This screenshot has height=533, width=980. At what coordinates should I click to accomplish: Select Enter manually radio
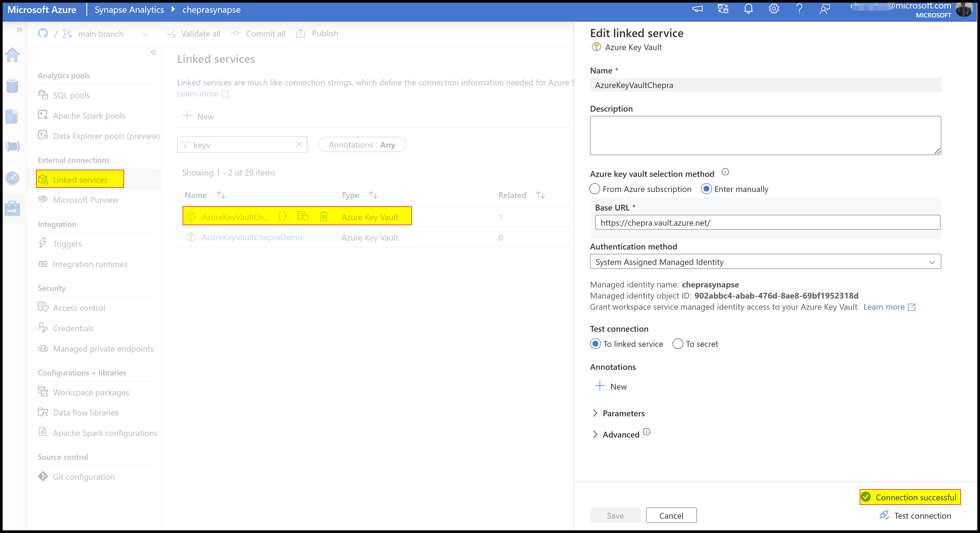706,189
